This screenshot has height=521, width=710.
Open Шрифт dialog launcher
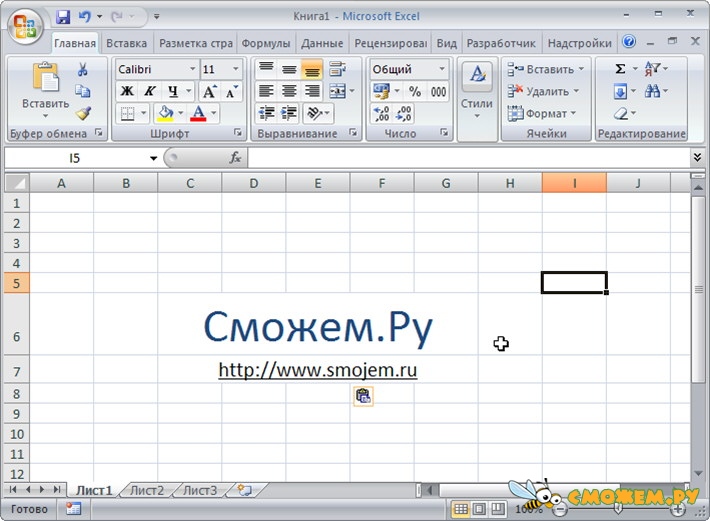[x=237, y=133]
